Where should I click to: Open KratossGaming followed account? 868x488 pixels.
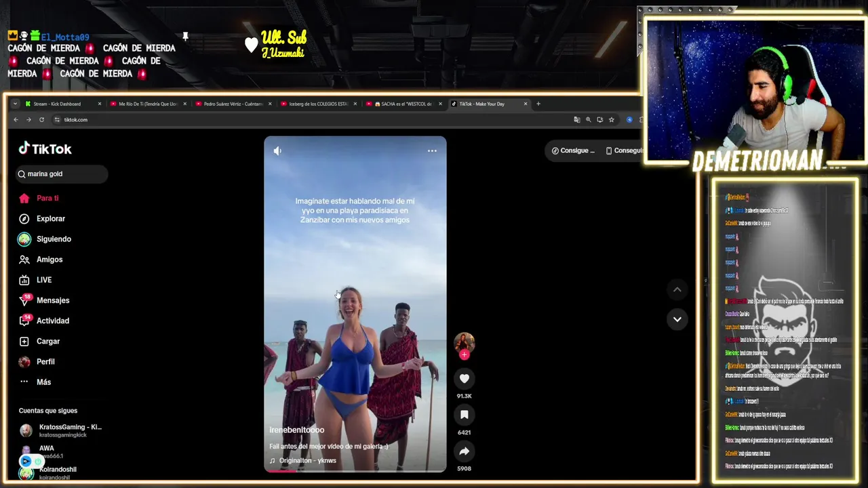[60, 430]
